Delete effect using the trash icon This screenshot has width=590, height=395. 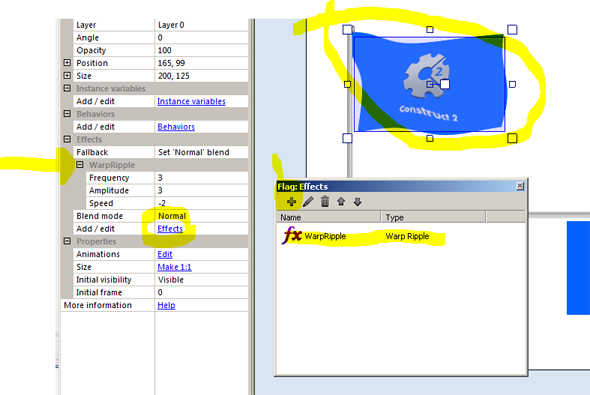click(325, 202)
